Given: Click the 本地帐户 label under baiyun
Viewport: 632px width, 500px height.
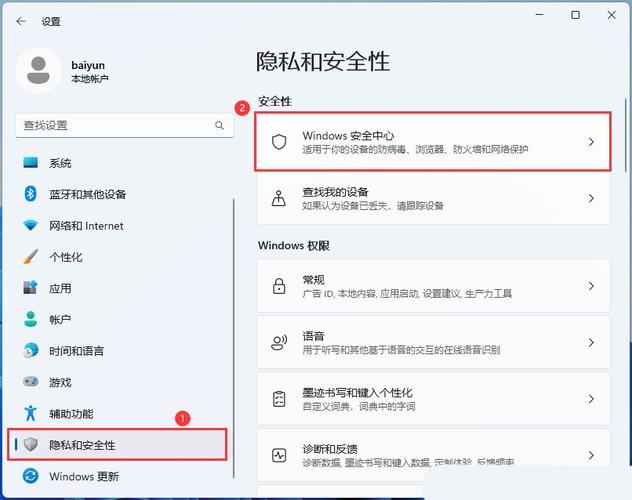Looking at the screenshot, I should 89,78.
